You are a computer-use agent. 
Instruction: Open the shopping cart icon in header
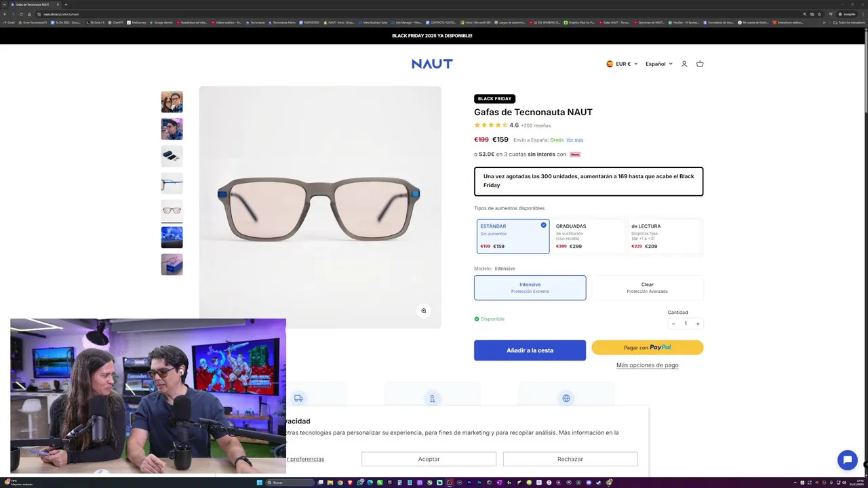700,64
